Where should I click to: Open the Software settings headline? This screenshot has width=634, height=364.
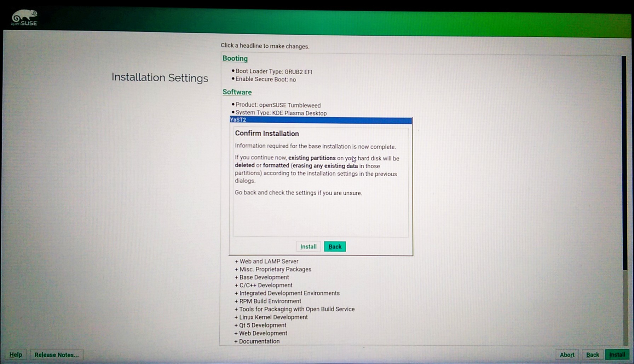pyautogui.click(x=237, y=92)
